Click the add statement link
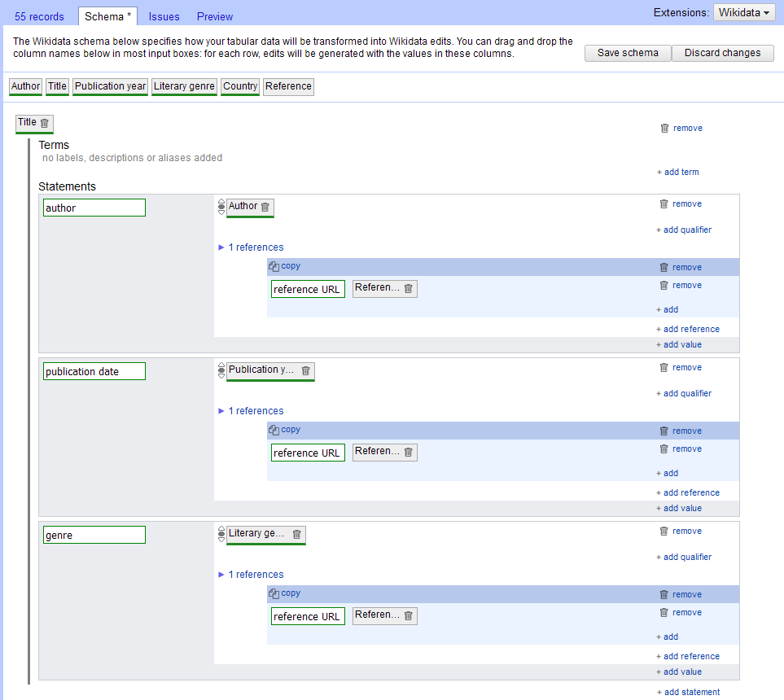 tap(688, 691)
